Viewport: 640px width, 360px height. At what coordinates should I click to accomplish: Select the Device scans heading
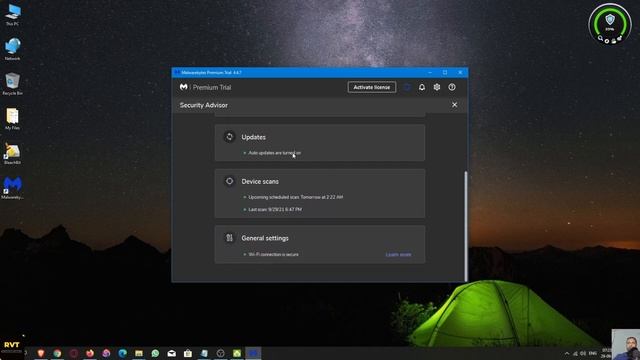click(x=260, y=181)
